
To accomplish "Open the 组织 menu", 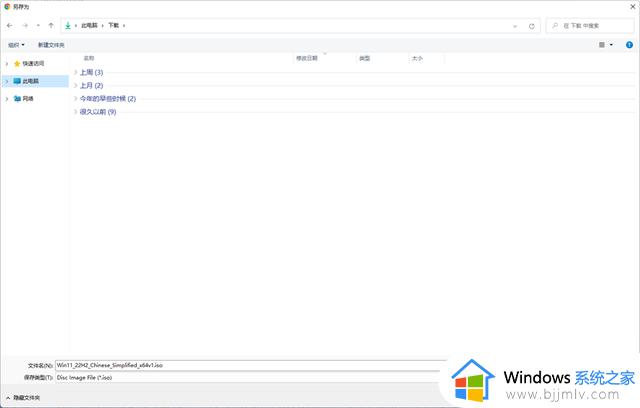I will (16, 45).
